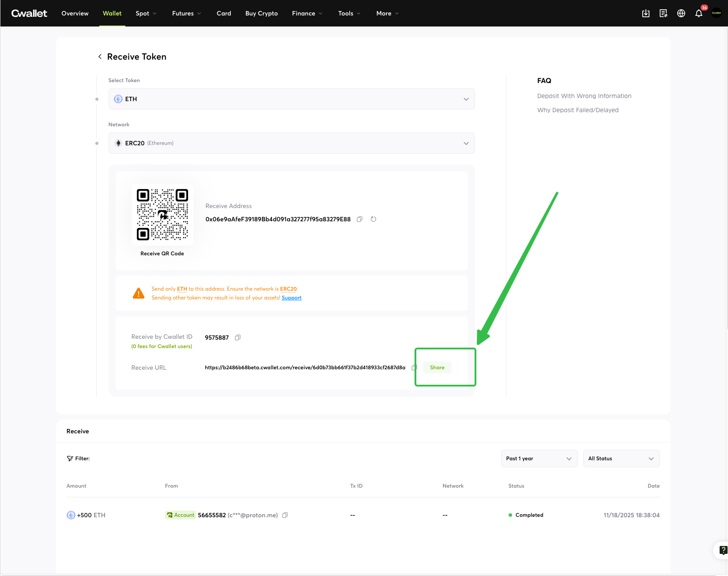Screen dimensions: 728x576
Task: Open the orders list icon in header
Action: pyautogui.click(x=664, y=13)
